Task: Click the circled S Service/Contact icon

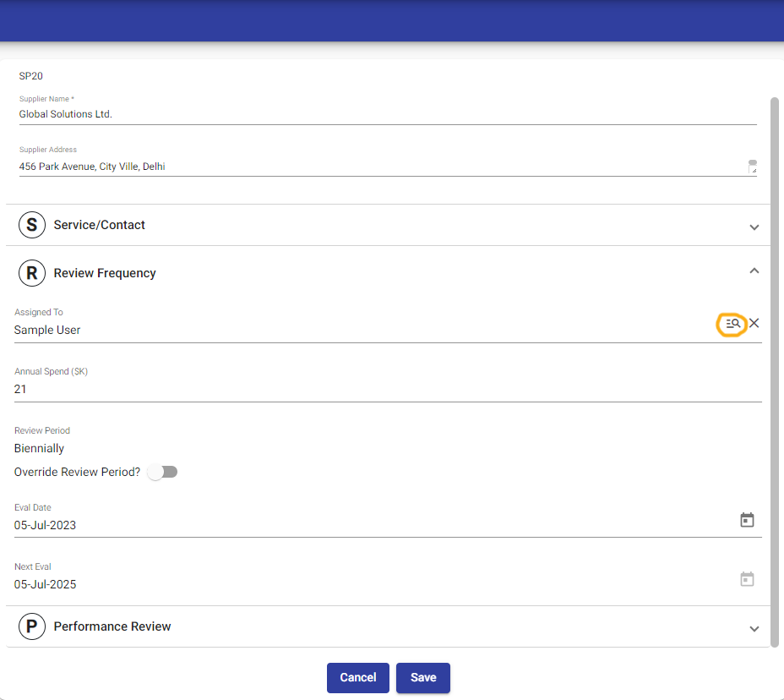Action: coord(32,225)
